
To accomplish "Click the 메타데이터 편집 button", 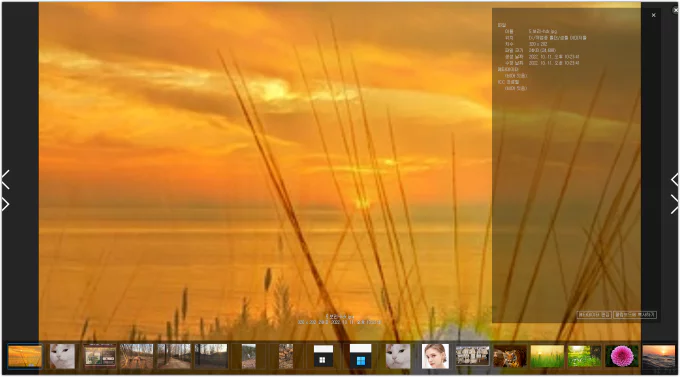I will coord(594,315).
